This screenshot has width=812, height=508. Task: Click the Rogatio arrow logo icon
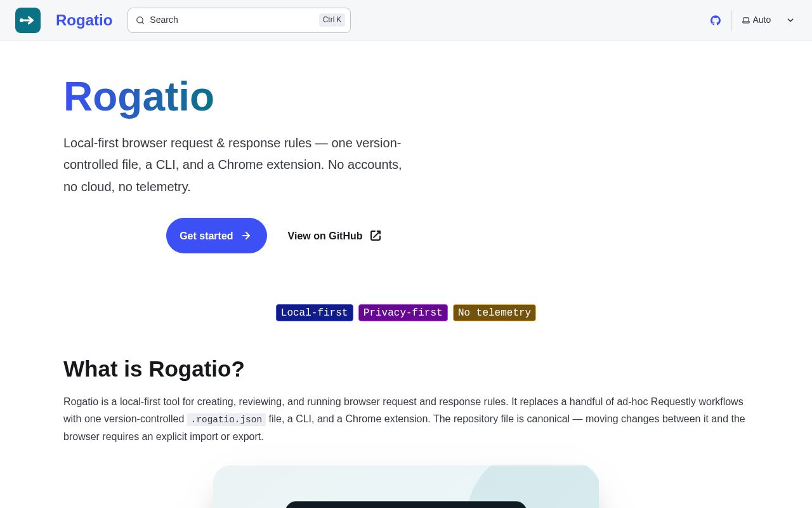(28, 20)
